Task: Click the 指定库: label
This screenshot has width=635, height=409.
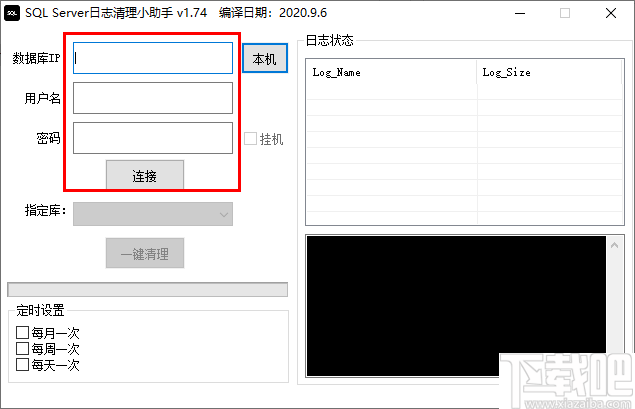Action: click(x=45, y=210)
